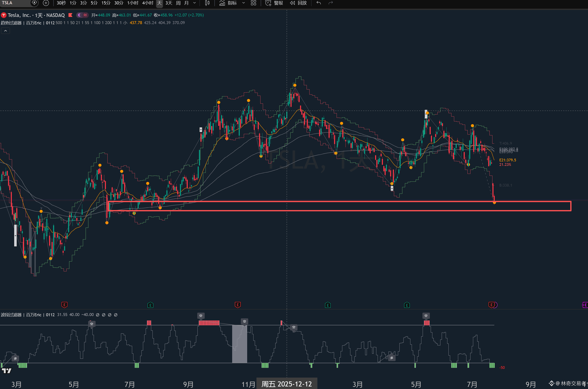The width and height of the screenshot is (588, 389).
Task: Click the TradingView logo at the chart's bottom left
Action: 7,371
